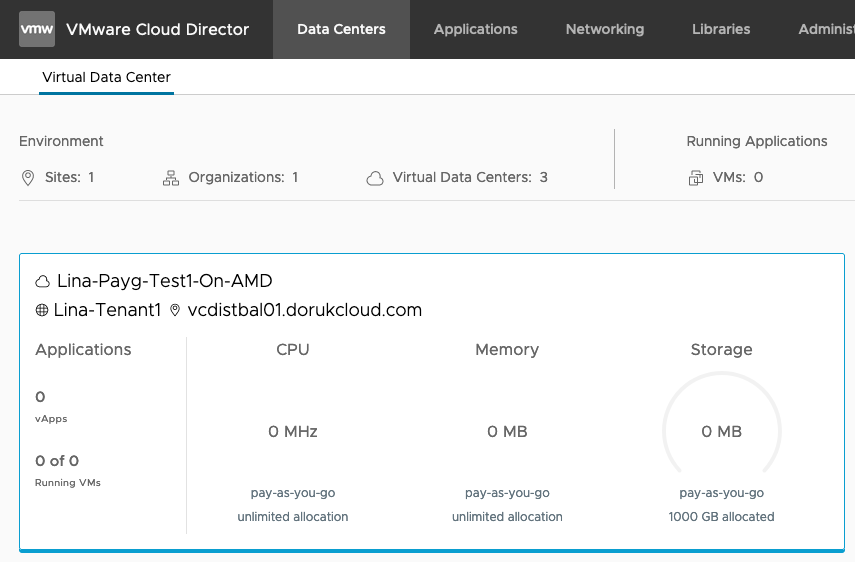Click the cloud icon beside Lina-Payg-Test1-On-AMD
The width and height of the screenshot is (855, 562).
43,281
